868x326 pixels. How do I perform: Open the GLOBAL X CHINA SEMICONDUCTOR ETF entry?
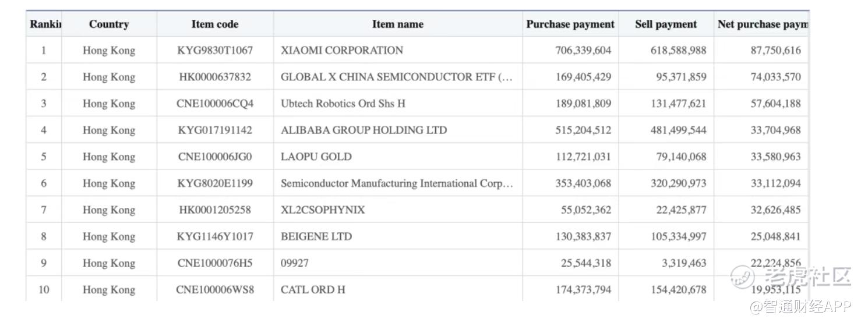[396, 77]
